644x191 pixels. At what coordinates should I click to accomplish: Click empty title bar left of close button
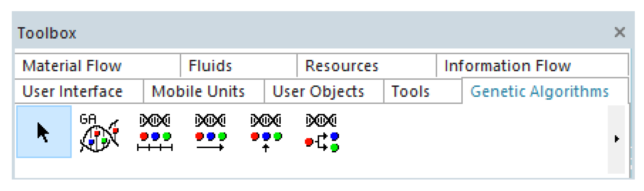(x=328, y=33)
